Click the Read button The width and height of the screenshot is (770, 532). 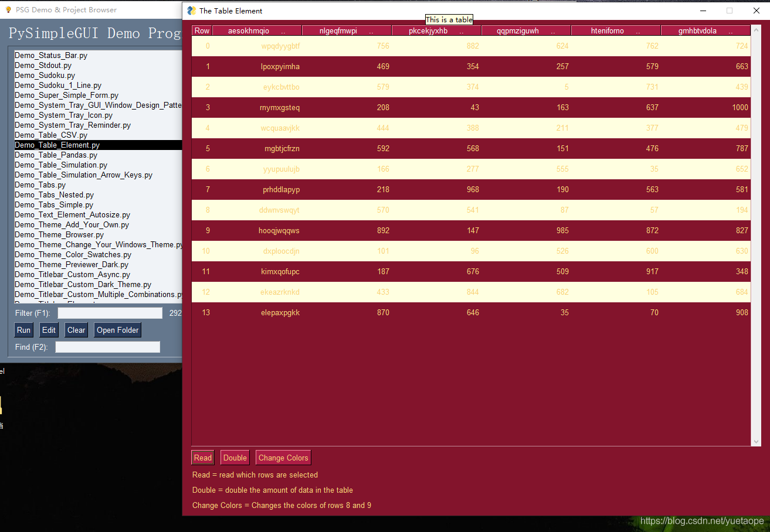(203, 458)
